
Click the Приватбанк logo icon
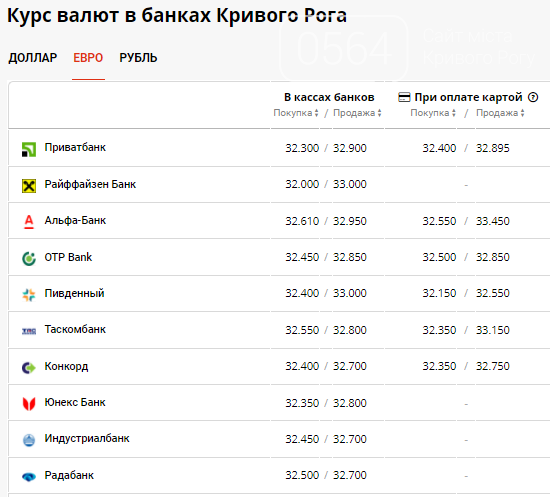(x=29, y=149)
